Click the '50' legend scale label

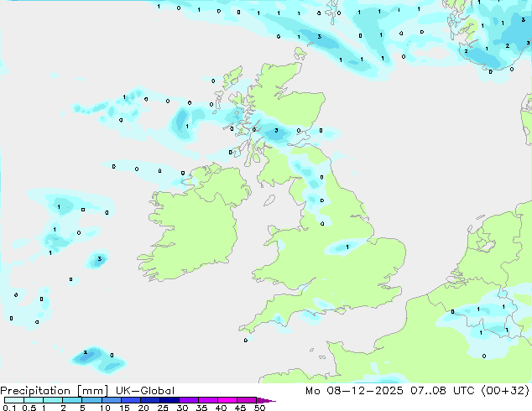coord(259,408)
